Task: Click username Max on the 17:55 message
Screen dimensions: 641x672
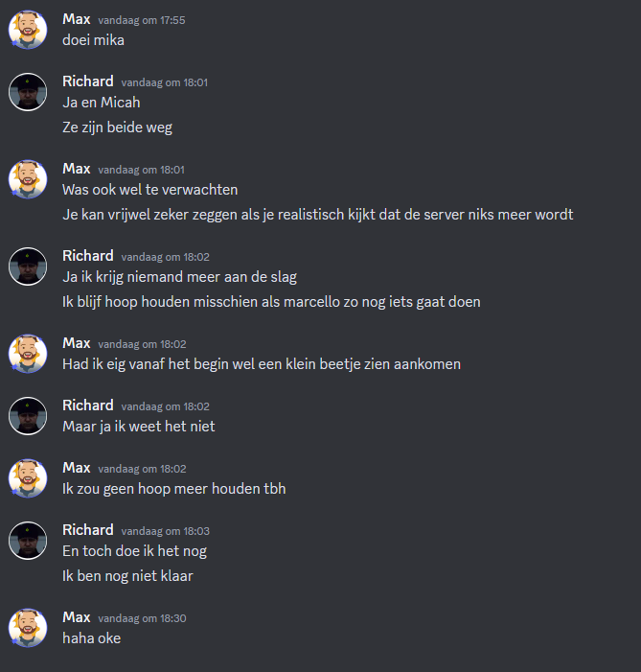Action: [x=77, y=19]
